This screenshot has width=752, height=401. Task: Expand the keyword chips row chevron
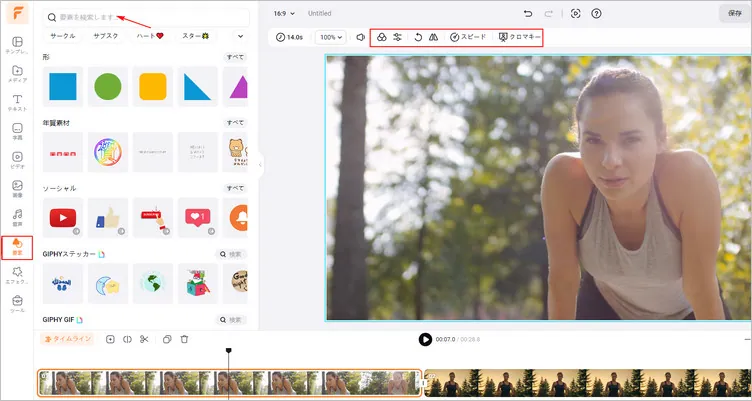(x=240, y=36)
